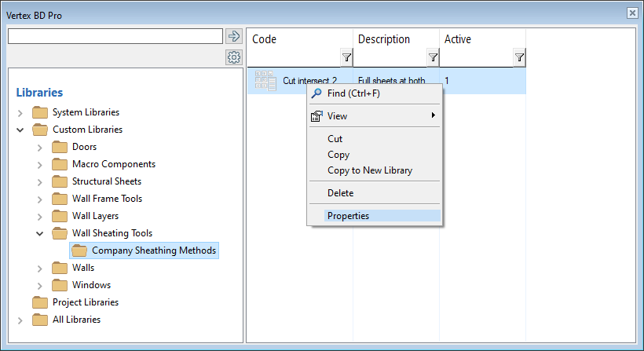This screenshot has width=644, height=351.
Task: Select Find (Ctrl+F) in context menu
Action: coord(353,93)
